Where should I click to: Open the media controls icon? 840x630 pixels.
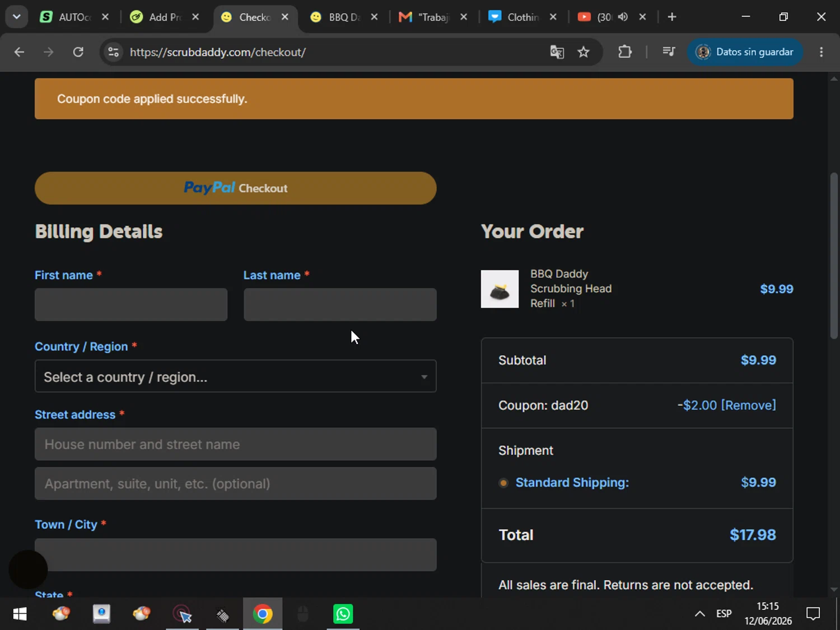pos(669,52)
